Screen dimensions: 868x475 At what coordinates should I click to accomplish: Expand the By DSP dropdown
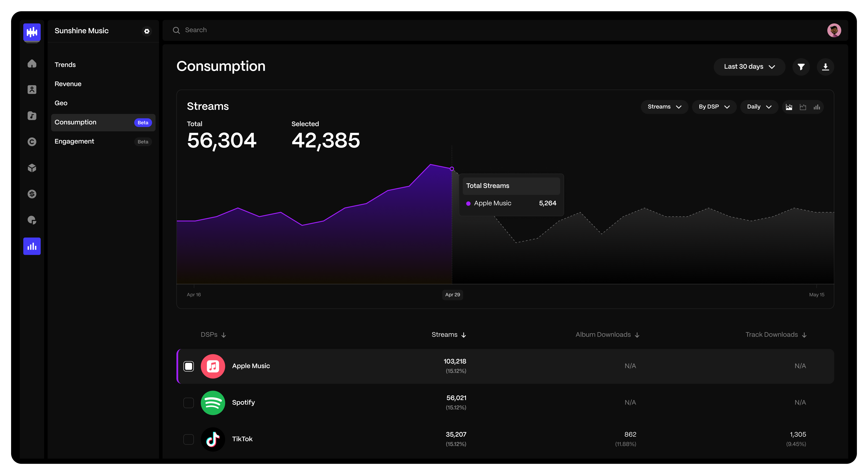tap(714, 107)
